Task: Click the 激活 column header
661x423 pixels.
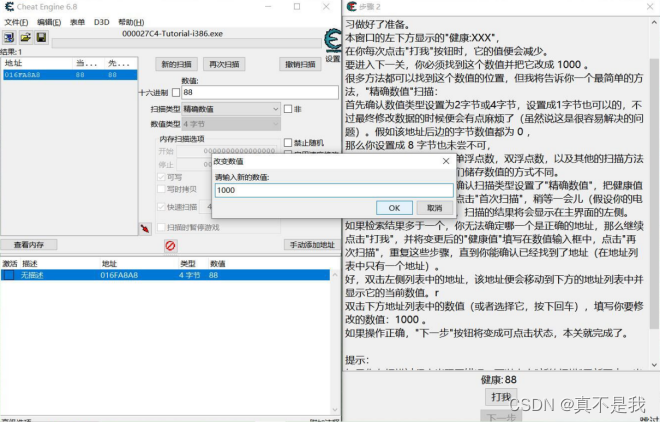Action: coord(10,264)
